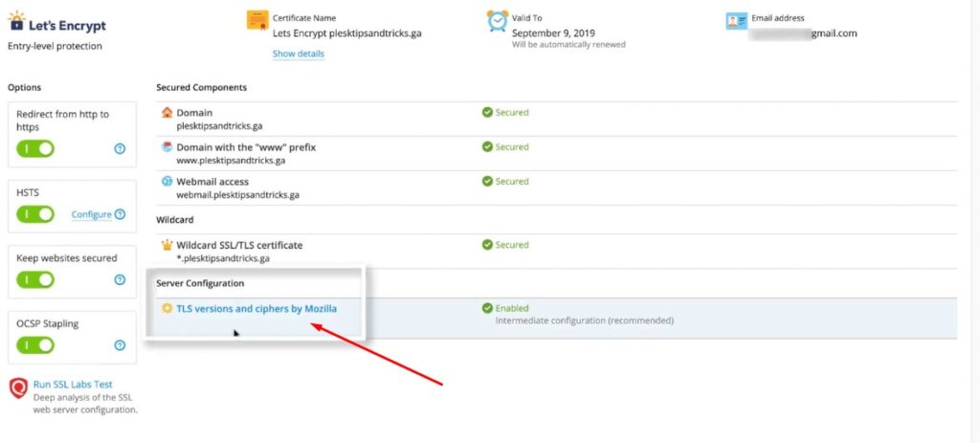
Task: Click certificate name Lets Encrypt plesktipsandtricks.ga
Action: point(346,33)
